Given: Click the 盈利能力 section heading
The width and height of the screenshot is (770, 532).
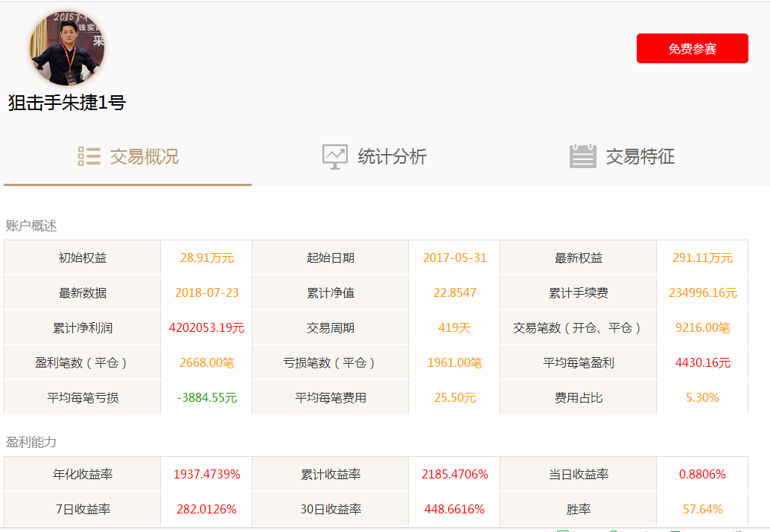Looking at the screenshot, I should tap(31, 442).
